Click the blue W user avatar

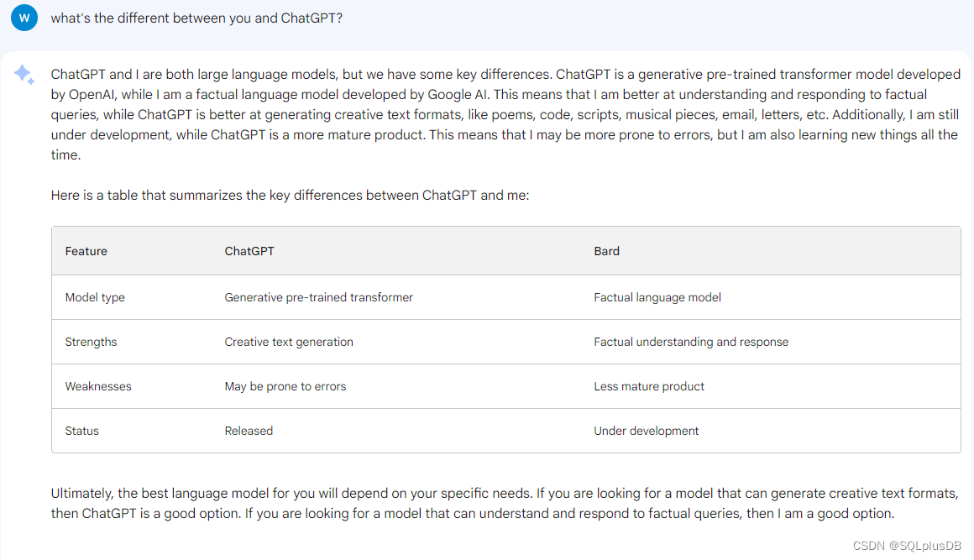click(24, 18)
